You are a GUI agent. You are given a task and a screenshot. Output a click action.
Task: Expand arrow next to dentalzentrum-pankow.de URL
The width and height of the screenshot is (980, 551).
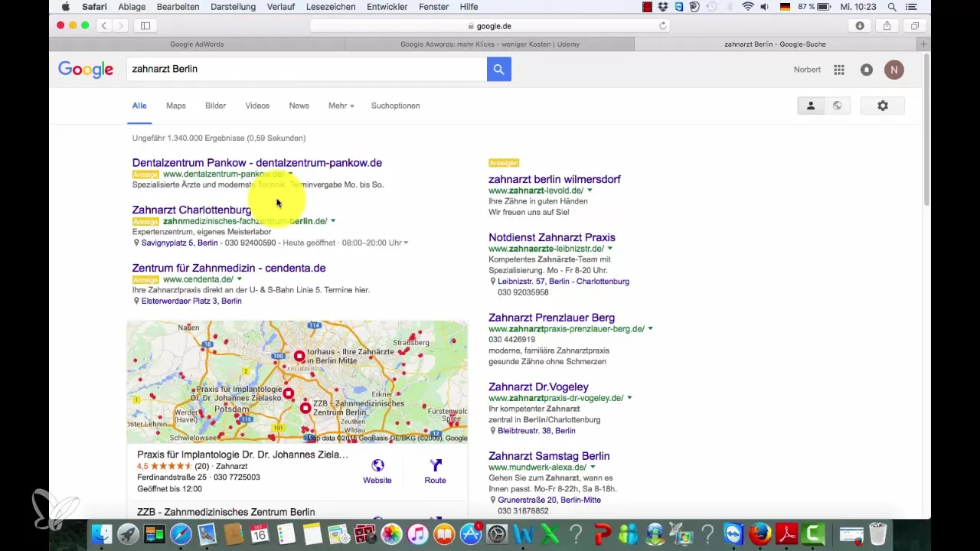pos(290,174)
